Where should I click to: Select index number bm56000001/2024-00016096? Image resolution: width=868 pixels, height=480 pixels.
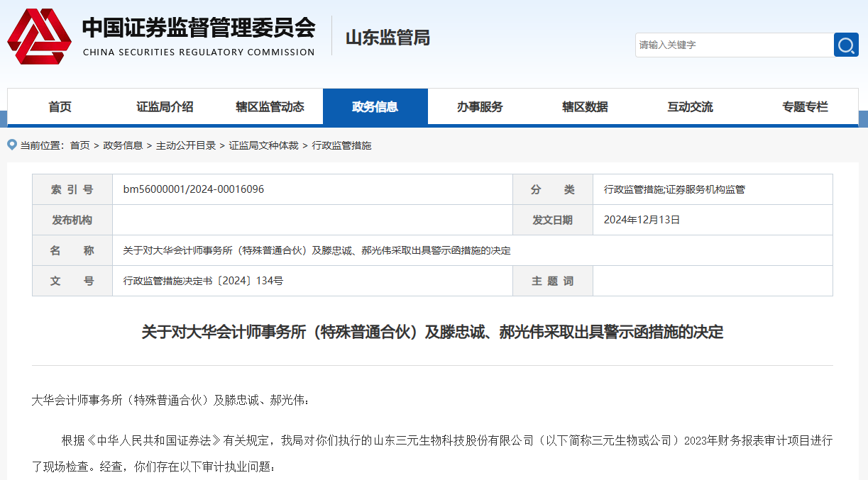tap(194, 189)
